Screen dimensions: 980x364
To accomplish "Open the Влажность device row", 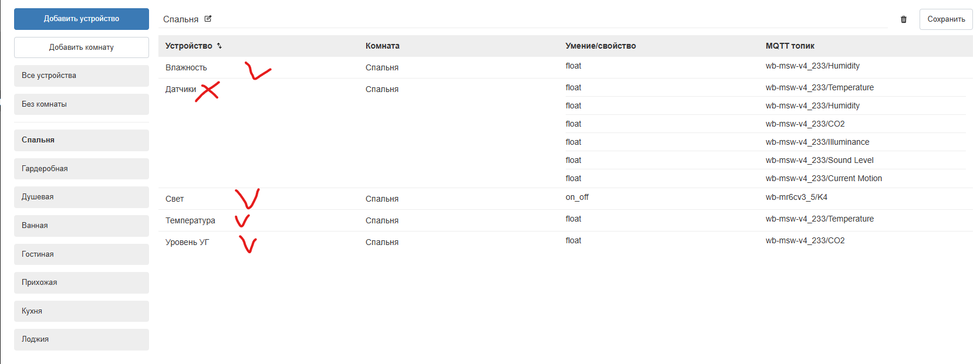I will click(x=186, y=67).
